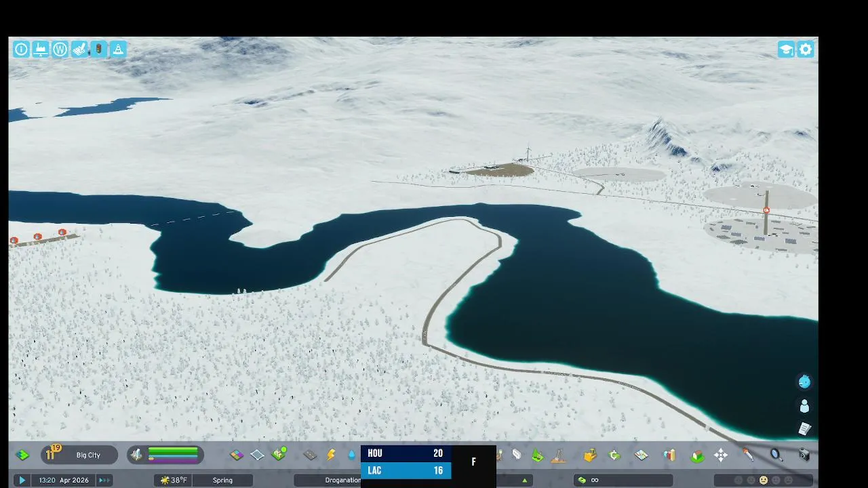Click the 13:20 Apr 2026 date display
Viewport: 868px width, 488px height.
coord(64,480)
